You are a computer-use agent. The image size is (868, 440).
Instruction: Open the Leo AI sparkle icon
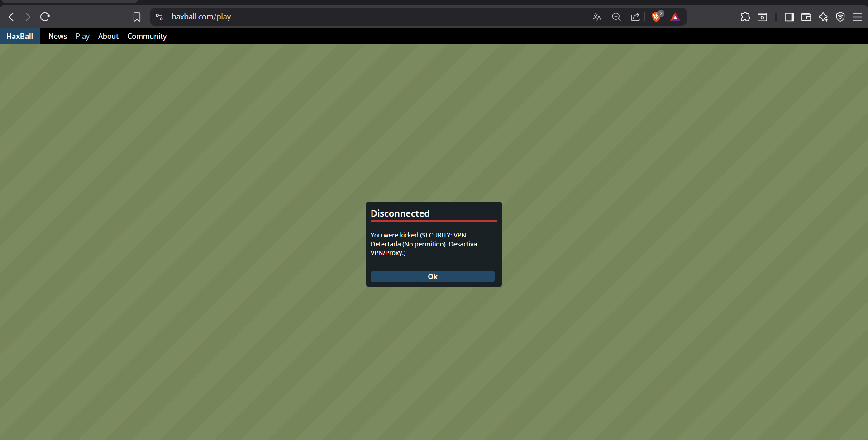(x=823, y=17)
